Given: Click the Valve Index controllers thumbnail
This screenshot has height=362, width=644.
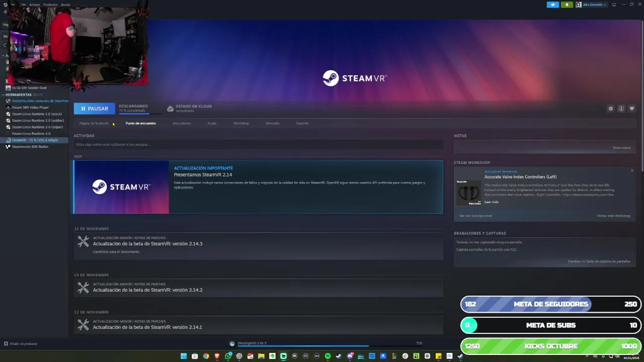Looking at the screenshot, I should point(468,193).
